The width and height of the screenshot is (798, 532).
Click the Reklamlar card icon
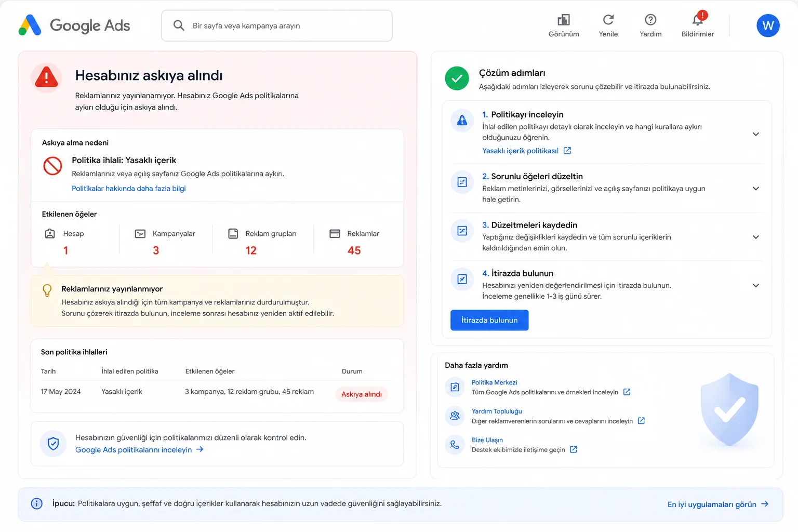335,234
